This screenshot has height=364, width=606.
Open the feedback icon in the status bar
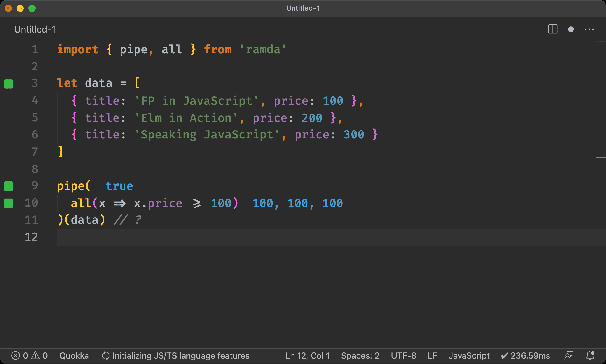569,355
